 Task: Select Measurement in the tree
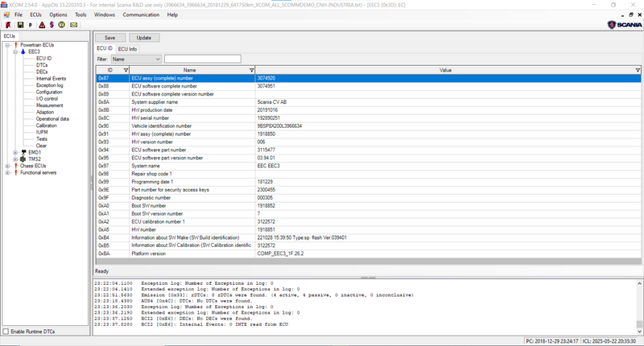50,105
